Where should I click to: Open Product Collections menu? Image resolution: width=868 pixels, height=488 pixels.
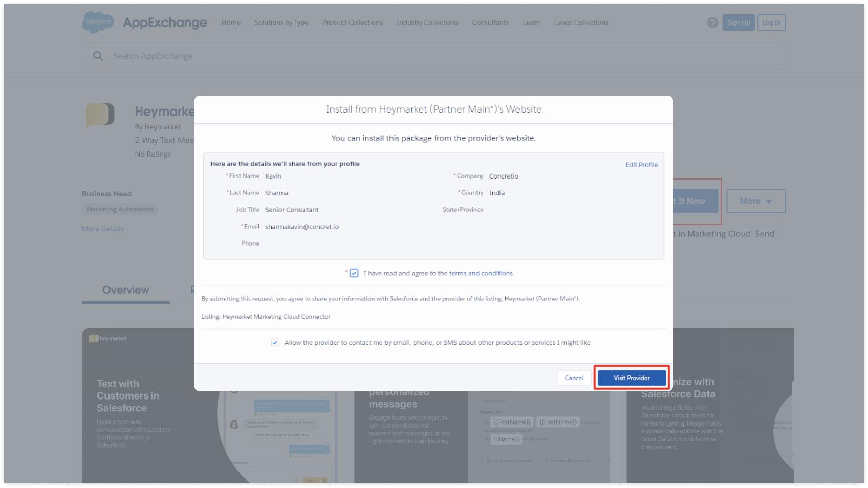(353, 23)
